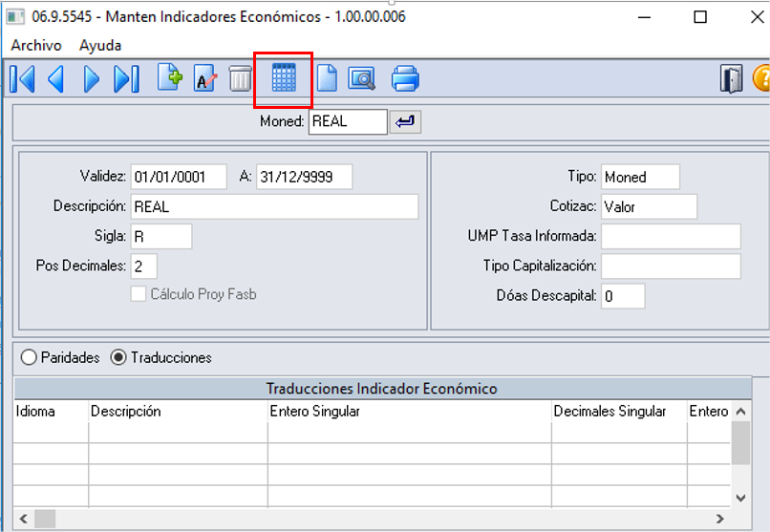Click the Descripción field
The height and width of the screenshot is (532, 770).
click(274, 206)
